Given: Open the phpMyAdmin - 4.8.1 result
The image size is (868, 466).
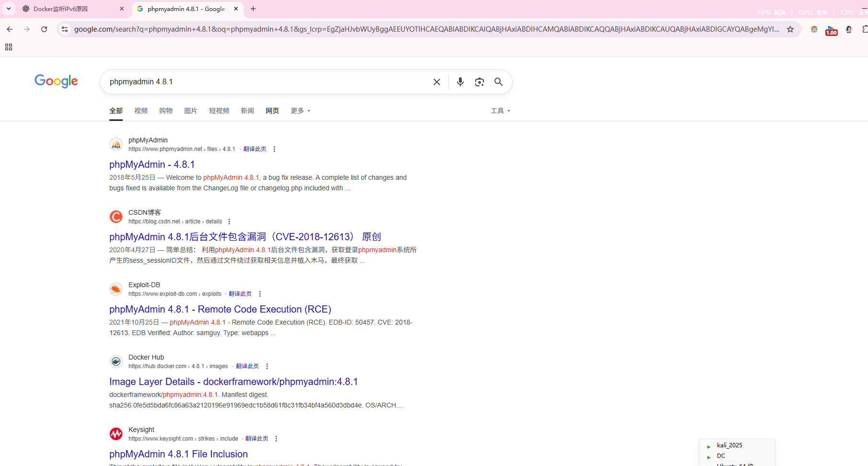Looking at the screenshot, I should [152, 164].
